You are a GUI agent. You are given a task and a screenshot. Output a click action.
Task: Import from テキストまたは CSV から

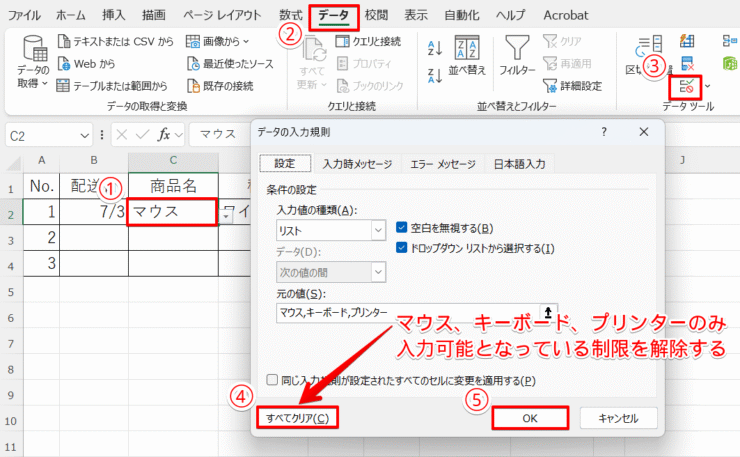coord(115,42)
